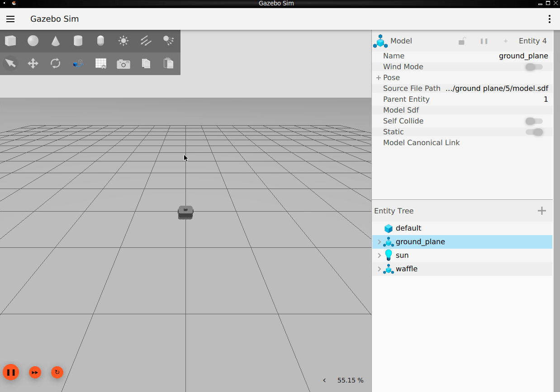Paste the copied entity
Screen dimensions: 560x392
click(x=168, y=63)
